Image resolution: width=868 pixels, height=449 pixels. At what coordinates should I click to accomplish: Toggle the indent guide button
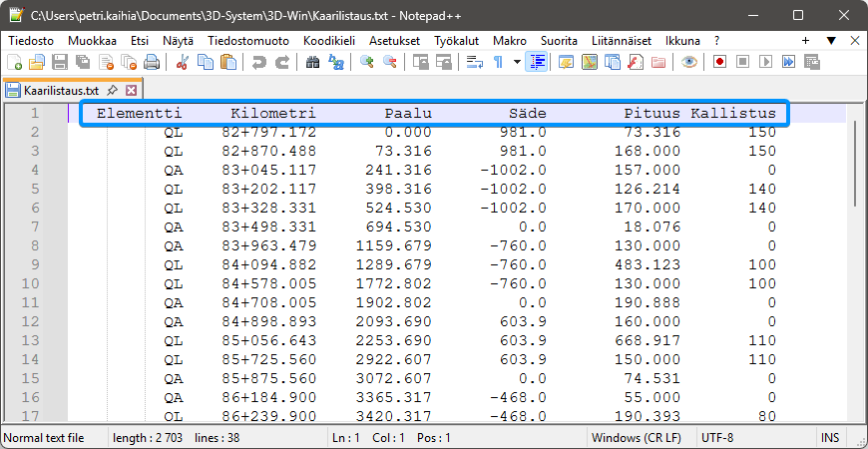(x=538, y=62)
